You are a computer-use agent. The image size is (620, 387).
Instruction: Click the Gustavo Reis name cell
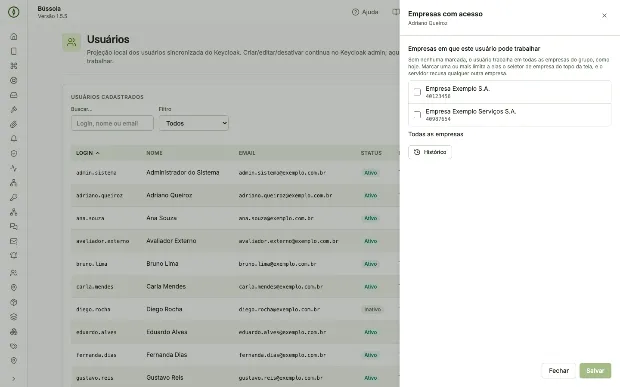tap(165, 378)
